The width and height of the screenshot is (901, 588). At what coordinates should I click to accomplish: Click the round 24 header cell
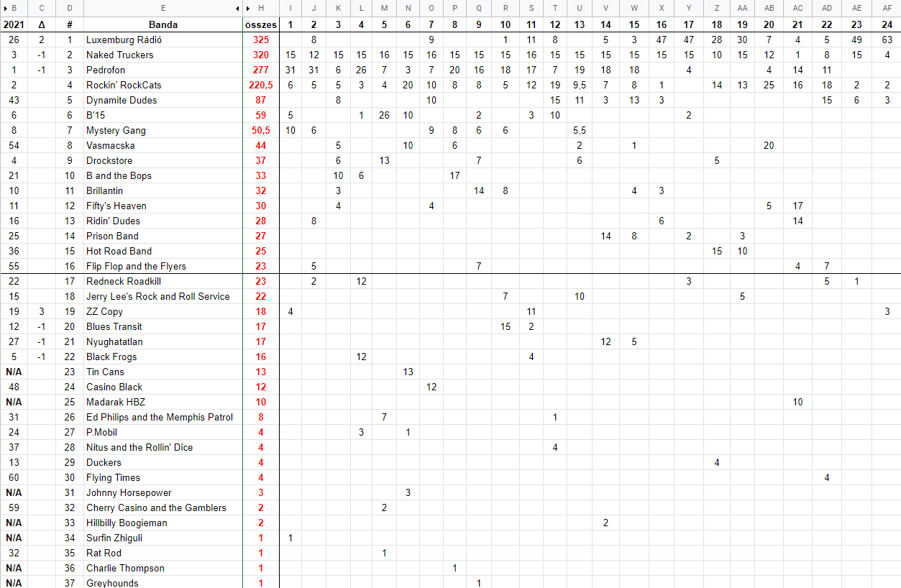pos(887,24)
